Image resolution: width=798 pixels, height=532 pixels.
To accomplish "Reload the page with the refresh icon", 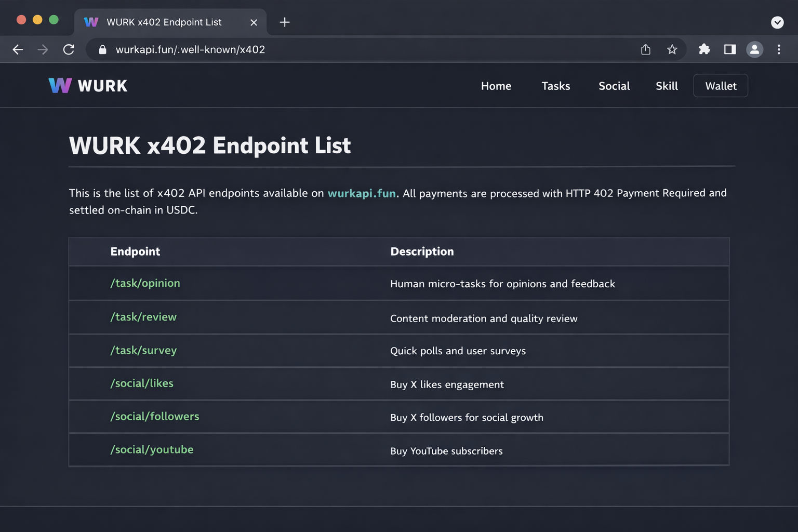I will point(69,49).
